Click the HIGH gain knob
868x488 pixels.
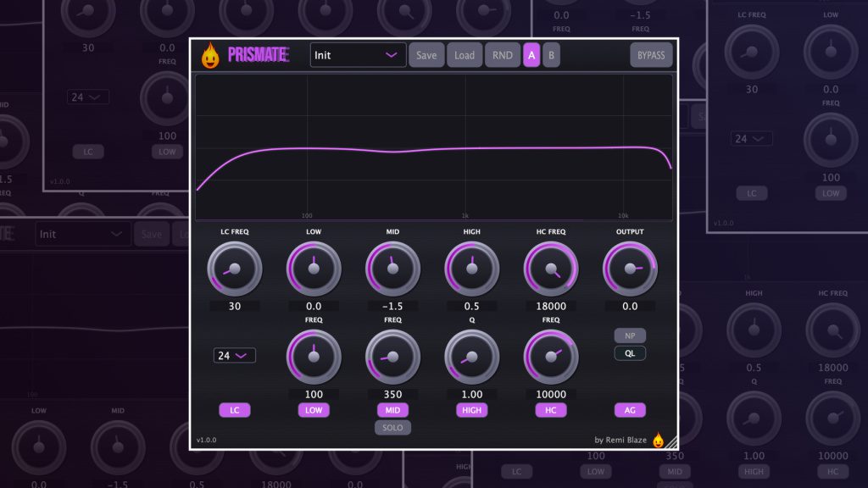[x=471, y=269]
